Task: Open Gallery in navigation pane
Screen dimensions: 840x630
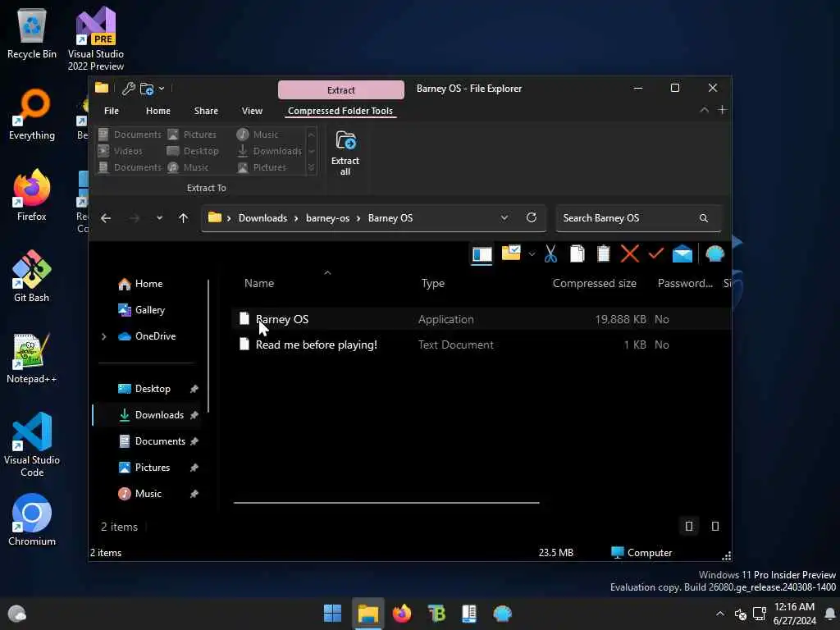Action: point(141,310)
